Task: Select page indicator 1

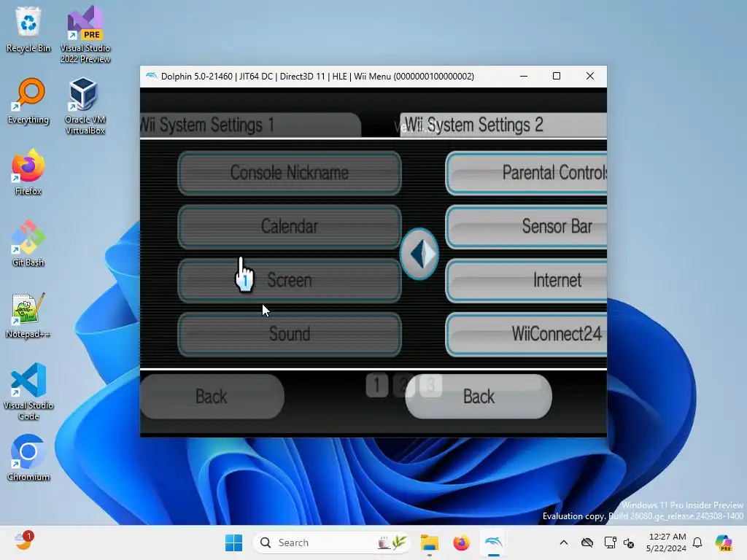Action: (377, 385)
